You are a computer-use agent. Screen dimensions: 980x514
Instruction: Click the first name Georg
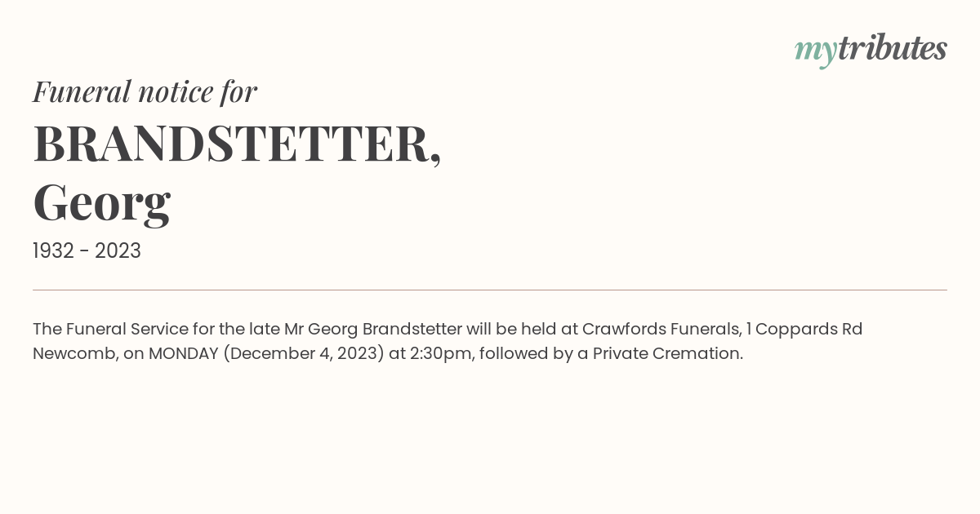point(101,204)
